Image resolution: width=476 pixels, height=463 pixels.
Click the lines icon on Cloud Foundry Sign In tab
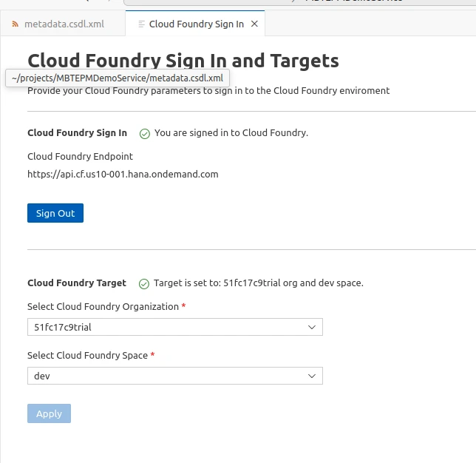click(x=141, y=24)
